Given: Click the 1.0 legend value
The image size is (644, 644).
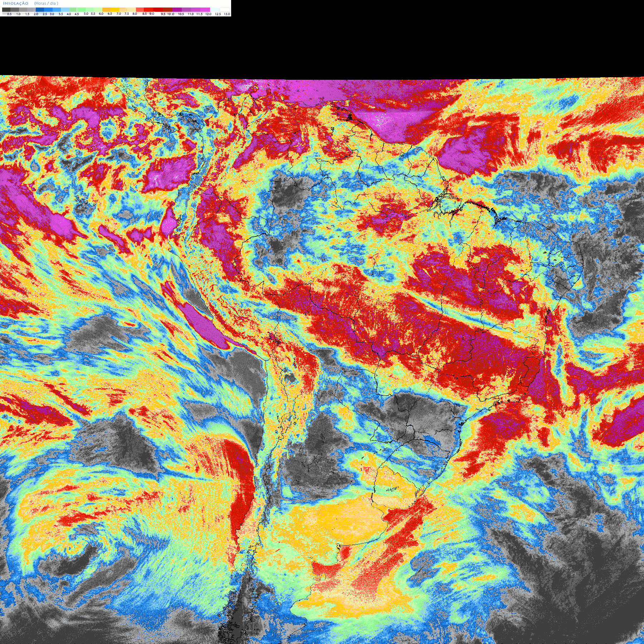Looking at the screenshot, I should click(18, 14).
